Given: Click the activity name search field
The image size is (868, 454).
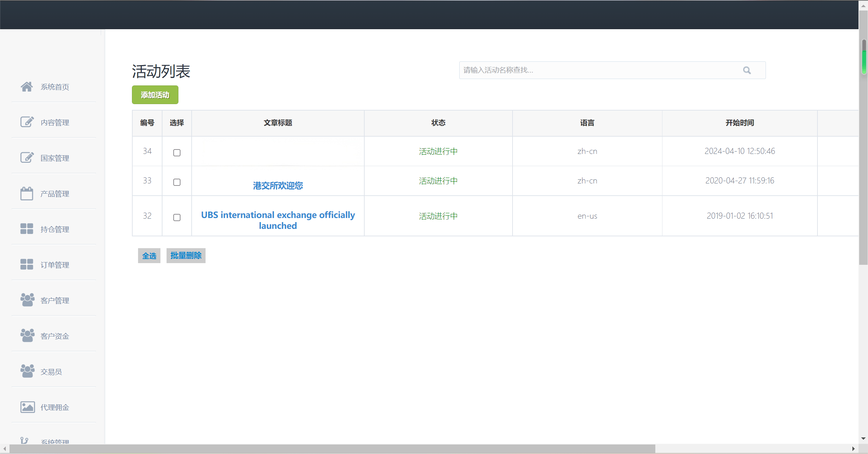Looking at the screenshot, I should coord(597,70).
